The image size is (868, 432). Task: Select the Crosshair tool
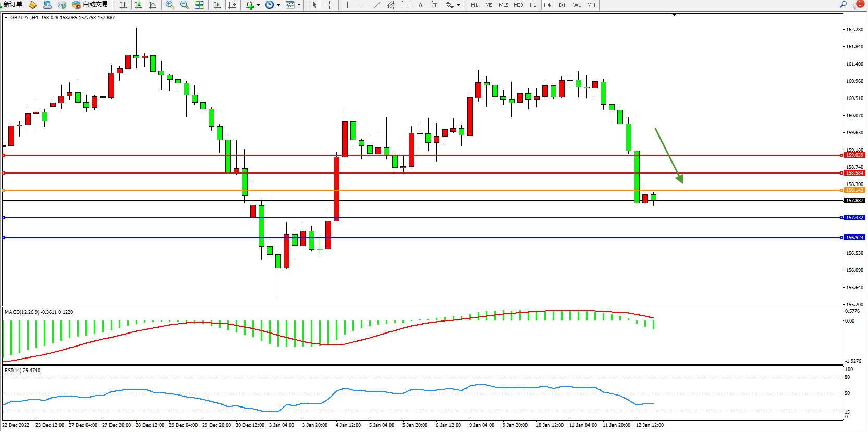(330, 5)
